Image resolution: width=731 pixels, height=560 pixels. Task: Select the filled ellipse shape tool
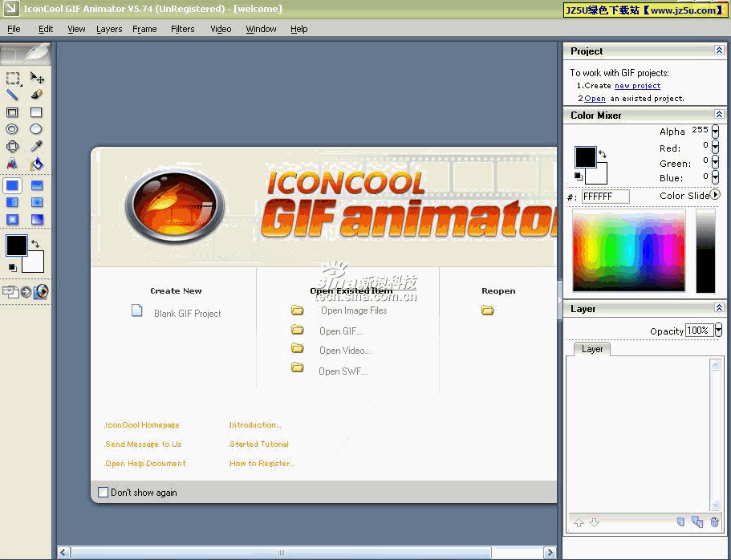(36, 129)
